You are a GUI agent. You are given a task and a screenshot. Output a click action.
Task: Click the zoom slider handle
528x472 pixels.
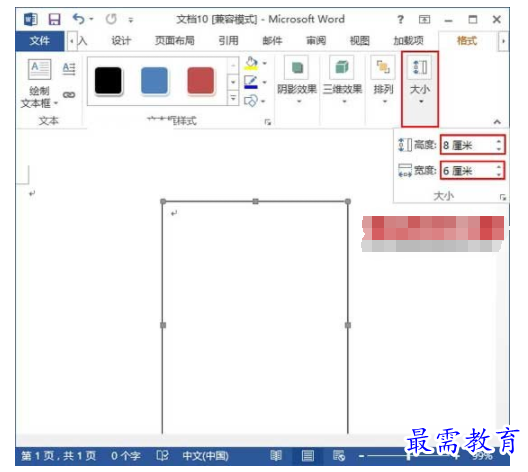pyautogui.click(x=408, y=456)
